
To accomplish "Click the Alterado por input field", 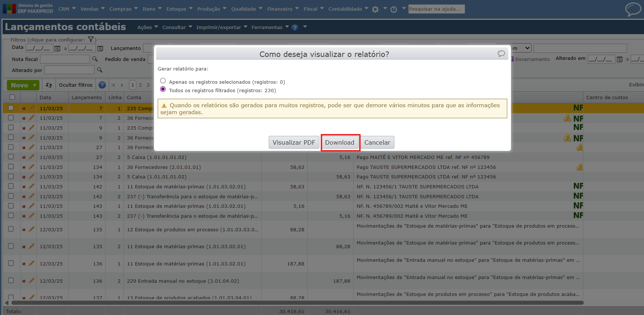I will click(69, 70).
